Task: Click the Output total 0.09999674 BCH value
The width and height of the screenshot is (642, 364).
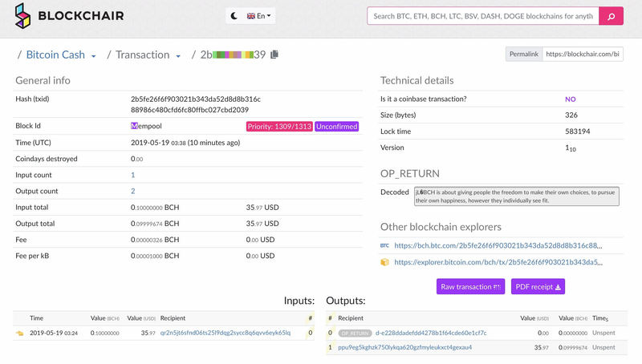Action: coord(155,224)
